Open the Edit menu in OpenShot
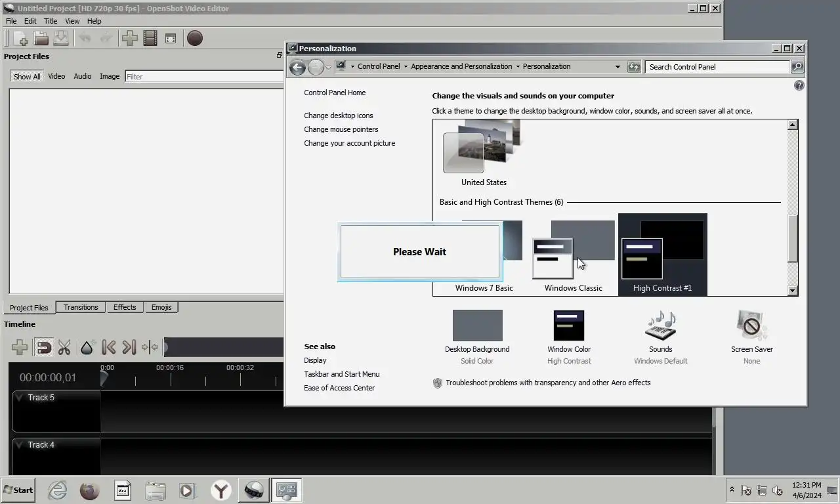This screenshot has width=840, height=504. coord(30,21)
